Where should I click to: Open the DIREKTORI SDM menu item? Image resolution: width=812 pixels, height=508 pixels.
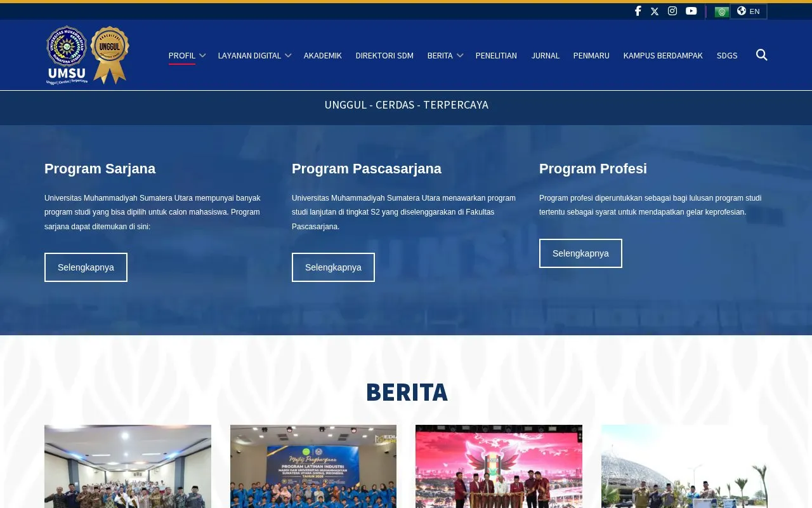click(384, 55)
